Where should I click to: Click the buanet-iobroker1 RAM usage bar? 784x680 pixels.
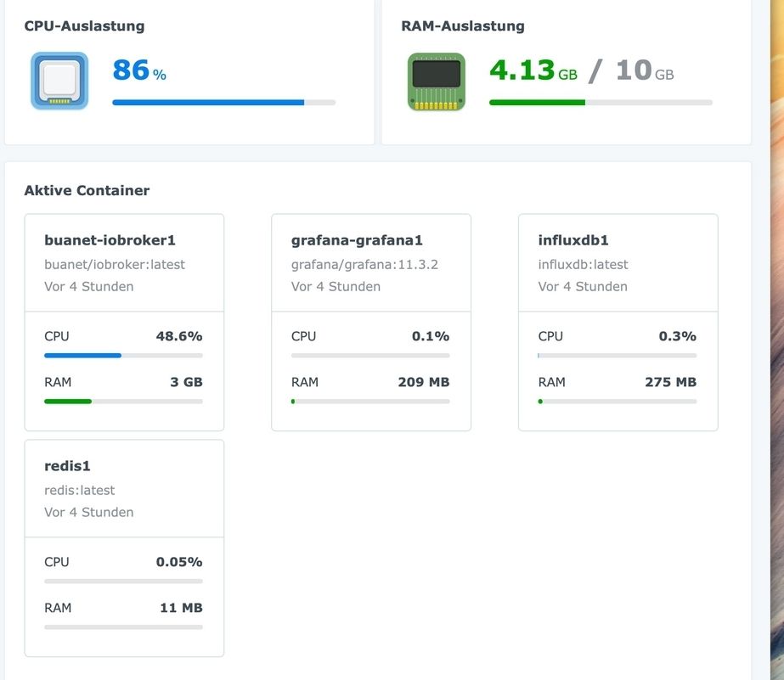click(x=123, y=402)
